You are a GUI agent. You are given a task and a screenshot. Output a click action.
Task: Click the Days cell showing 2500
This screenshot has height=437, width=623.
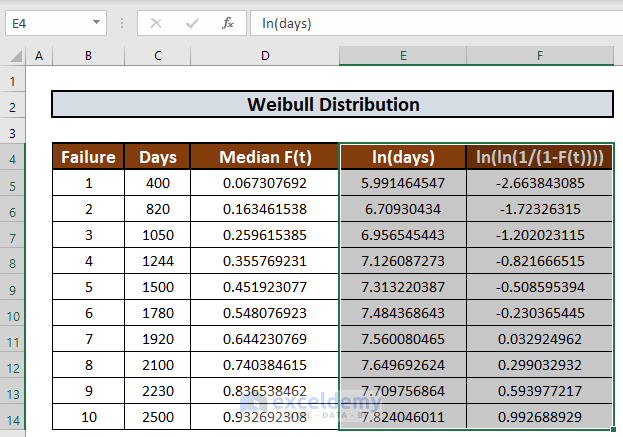[158, 416]
